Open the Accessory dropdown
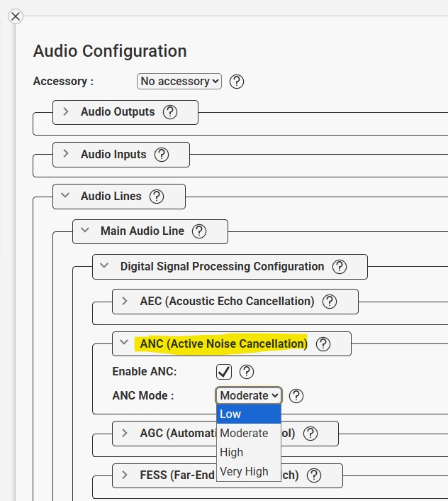 tap(179, 82)
